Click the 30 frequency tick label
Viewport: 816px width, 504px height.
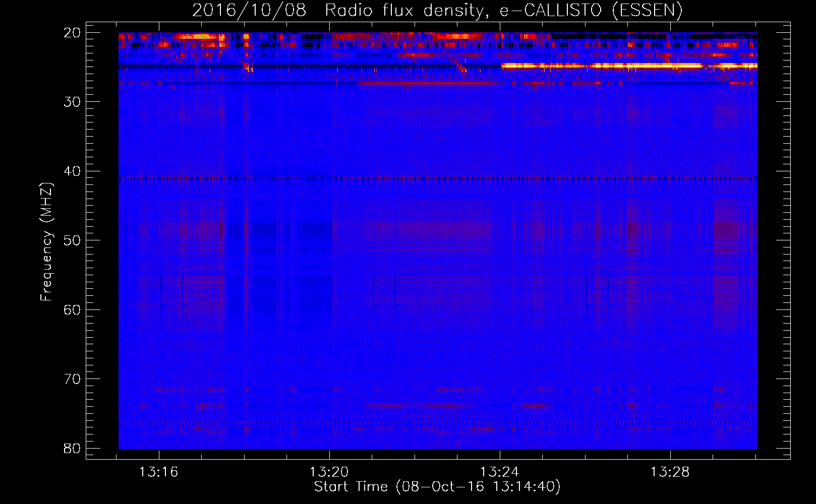click(x=72, y=102)
